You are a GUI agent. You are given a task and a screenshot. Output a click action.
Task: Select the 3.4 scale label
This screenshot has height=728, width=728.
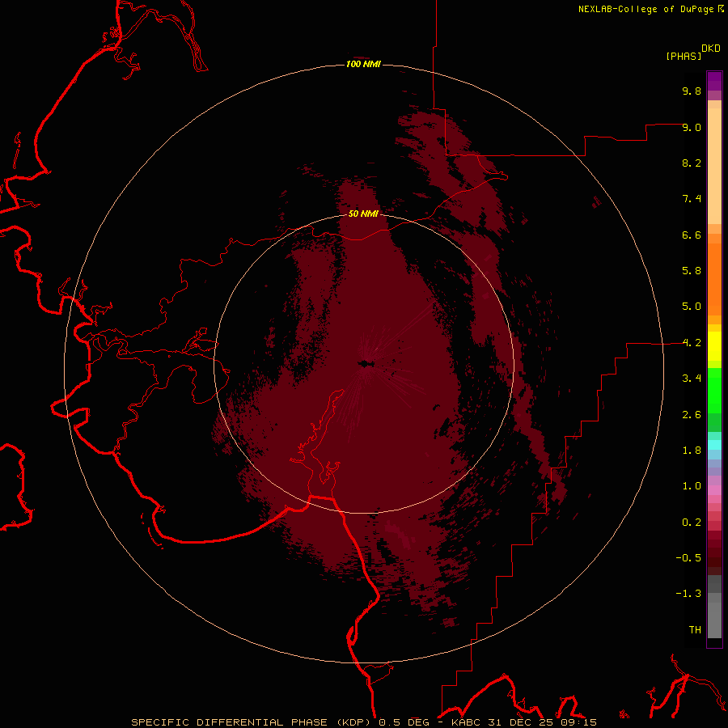pyautogui.click(x=692, y=379)
